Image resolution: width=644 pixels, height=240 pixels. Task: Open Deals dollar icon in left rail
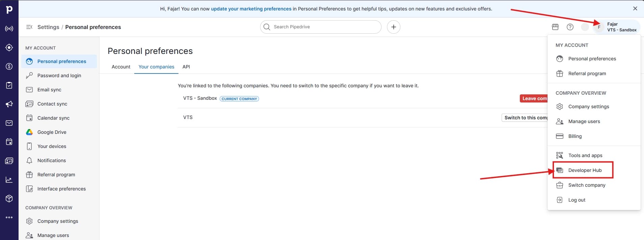click(9, 66)
